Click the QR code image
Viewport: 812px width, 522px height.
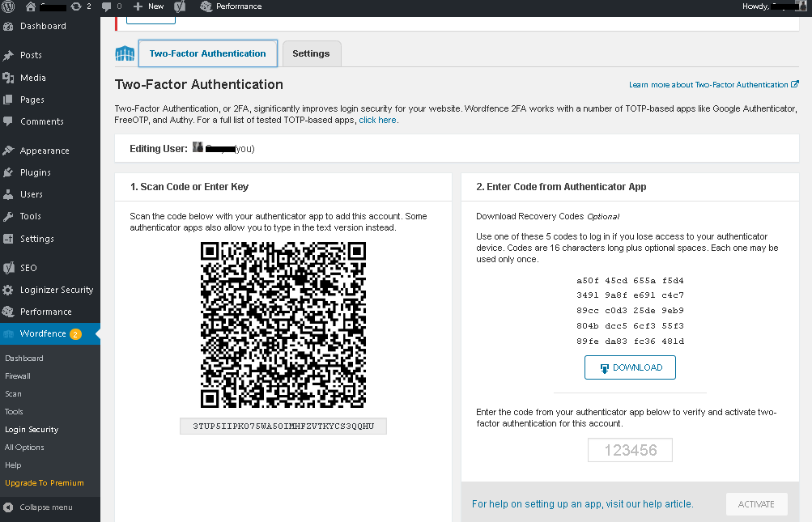tap(283, 325)
